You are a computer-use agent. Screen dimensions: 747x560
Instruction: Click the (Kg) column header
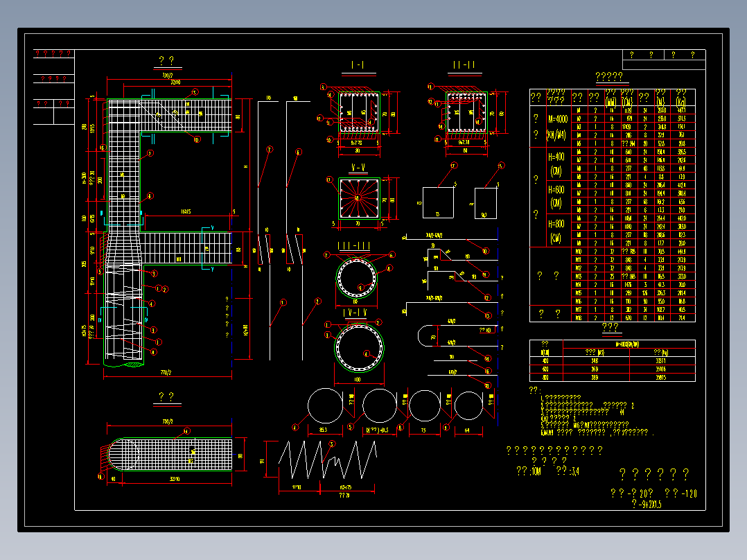680,101
